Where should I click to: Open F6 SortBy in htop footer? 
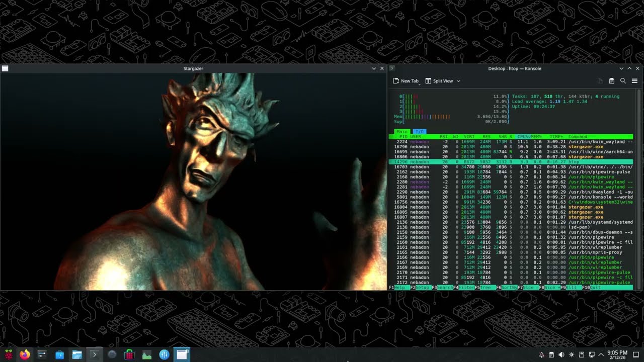506,288
